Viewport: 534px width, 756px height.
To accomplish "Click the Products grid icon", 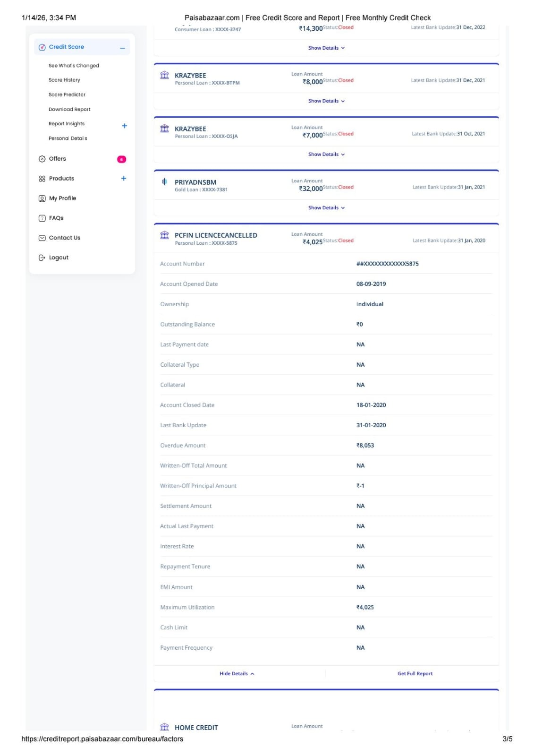I will (42, 179).
